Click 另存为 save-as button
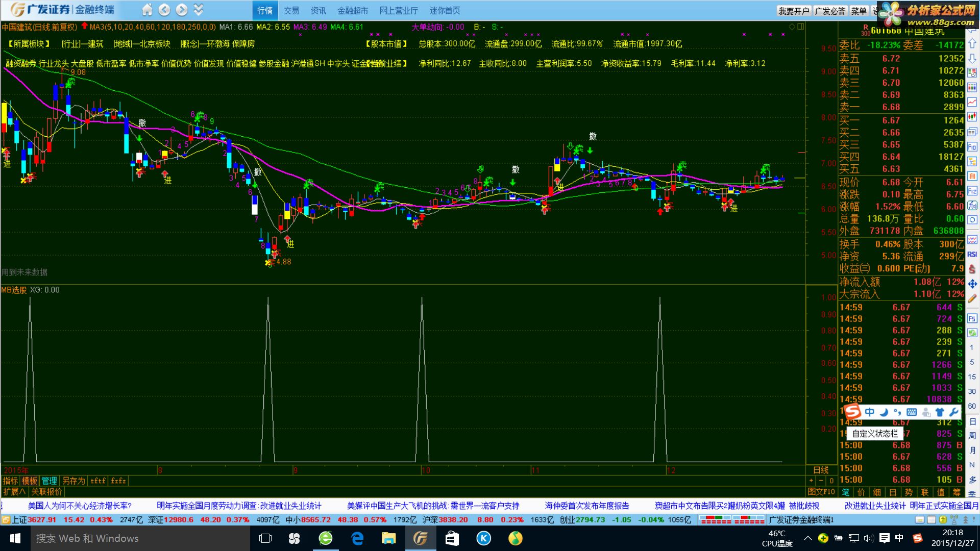The image size is (980, 551). click(x=73, y=481)
